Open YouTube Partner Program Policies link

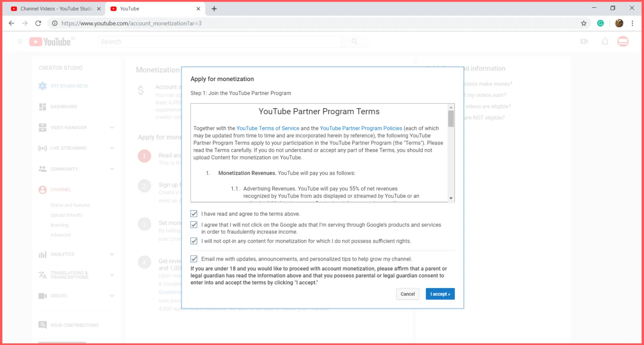tap(361, 128)
